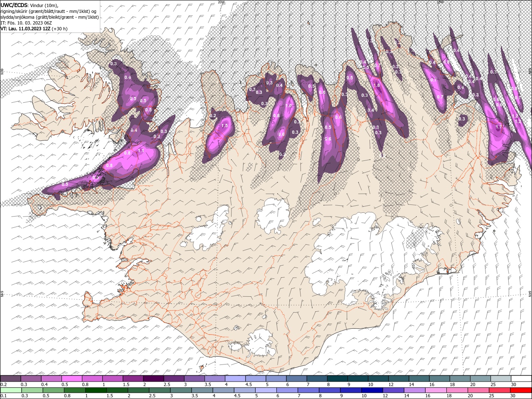Click the '20W' longitude label on the map edge
Screen dimensions: 532x399
coord(221,2)
